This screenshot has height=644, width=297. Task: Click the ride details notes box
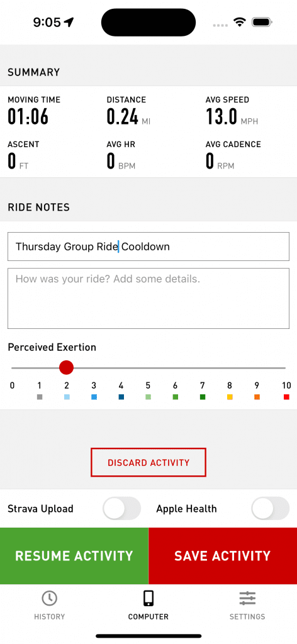point(148,299)
